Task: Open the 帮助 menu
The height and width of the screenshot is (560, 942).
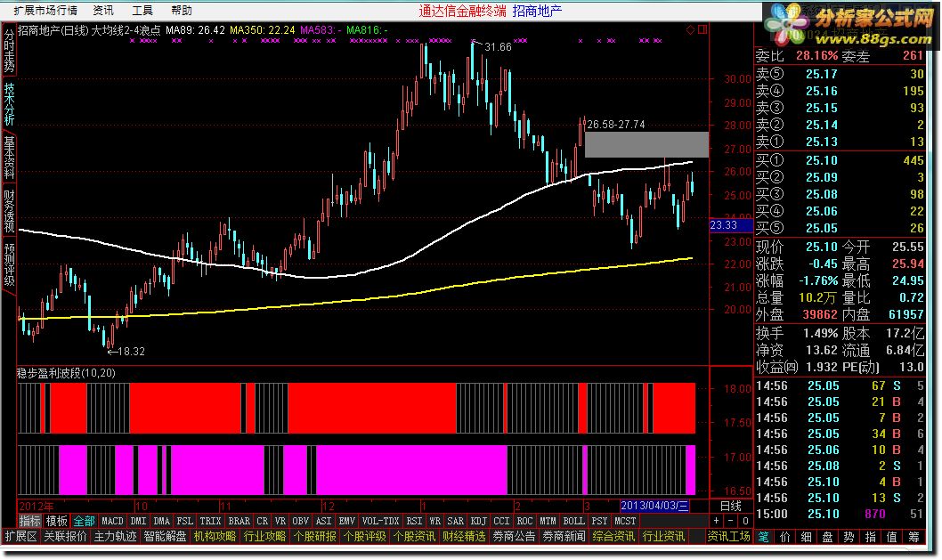Action: (x=182, y=10)
